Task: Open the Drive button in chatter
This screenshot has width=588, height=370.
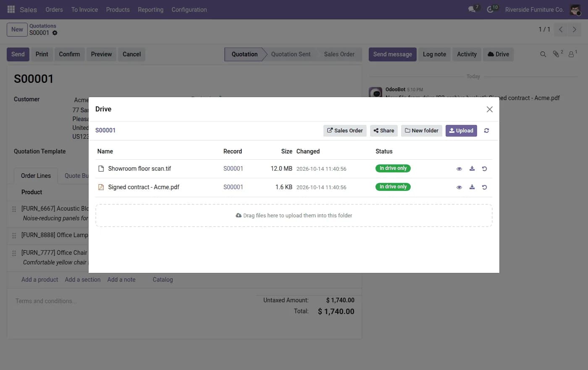Action: (x=498, y=54)
